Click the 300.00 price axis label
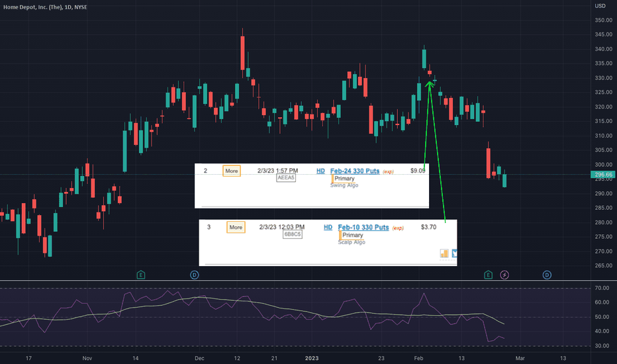This screenshot has width=617, height=364. coord(604,165)
